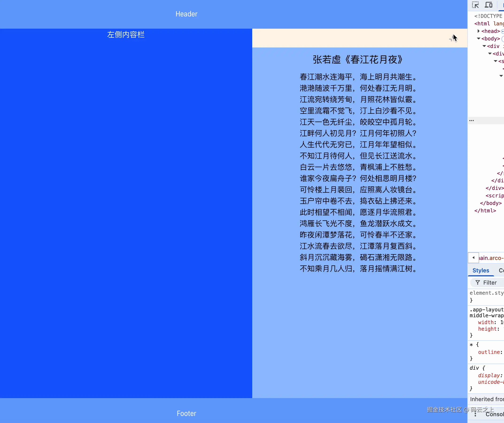504x423 pixels.
Task: Click the outline property in the * rule
Action: click(x=489, y=352)
